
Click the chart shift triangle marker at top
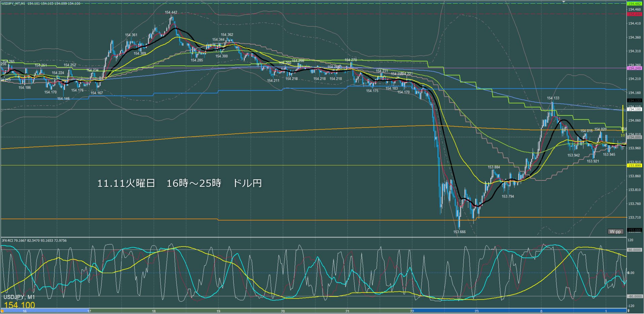click(x=564, y=2)
